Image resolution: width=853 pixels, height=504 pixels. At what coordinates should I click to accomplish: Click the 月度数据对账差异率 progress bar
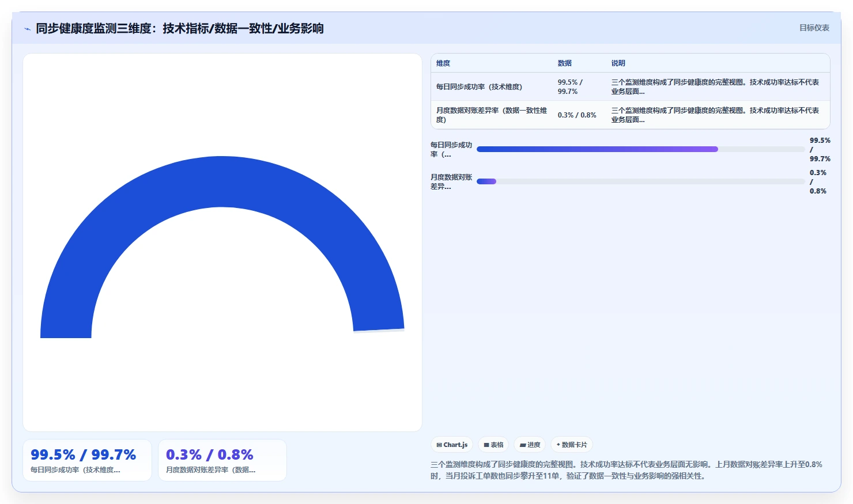tap(640, 181)
